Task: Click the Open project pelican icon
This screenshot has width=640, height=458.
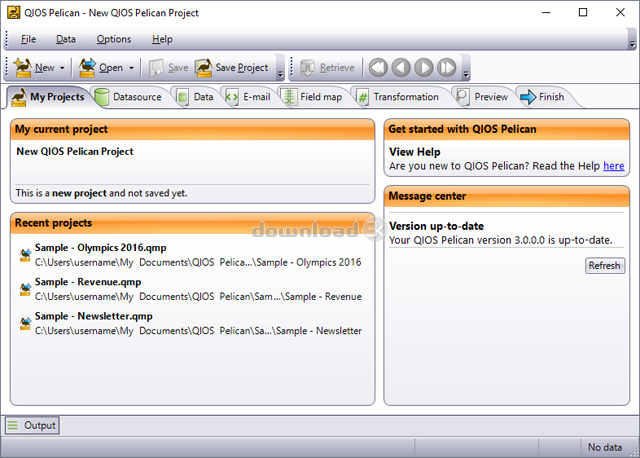Action: (87, 67)
